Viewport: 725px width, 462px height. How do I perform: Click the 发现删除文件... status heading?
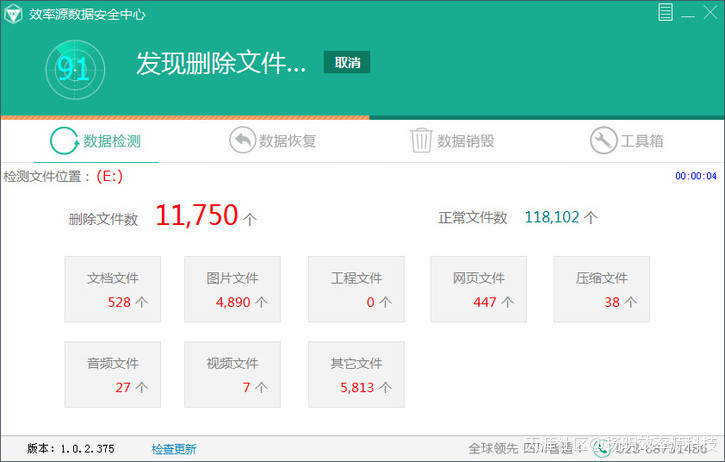coord(221,63)
